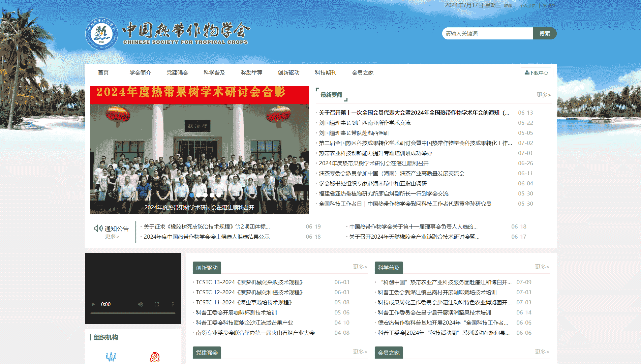Open notice 关于第十一届理事会负责人人选
The height and width of the screenshot is (364, 641).
(414, 227)
